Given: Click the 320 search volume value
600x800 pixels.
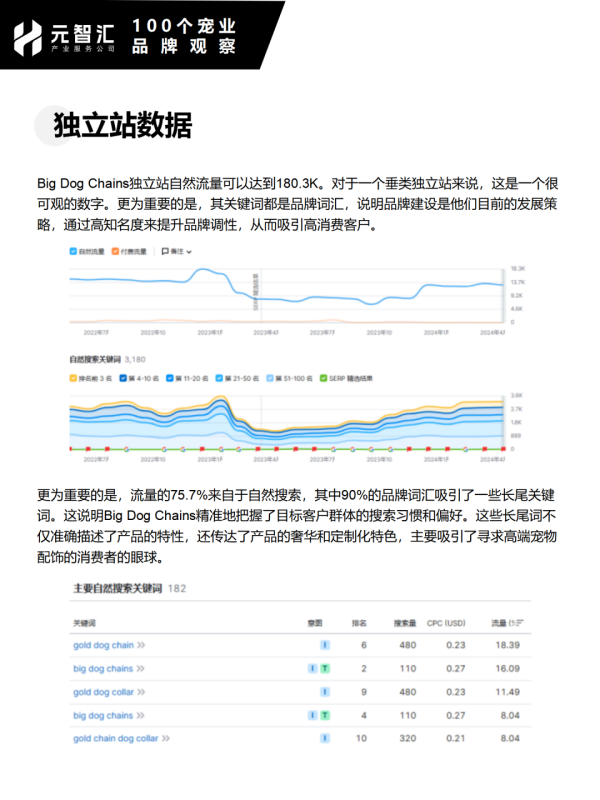Looking at the screenshot, I should (408, 738).
